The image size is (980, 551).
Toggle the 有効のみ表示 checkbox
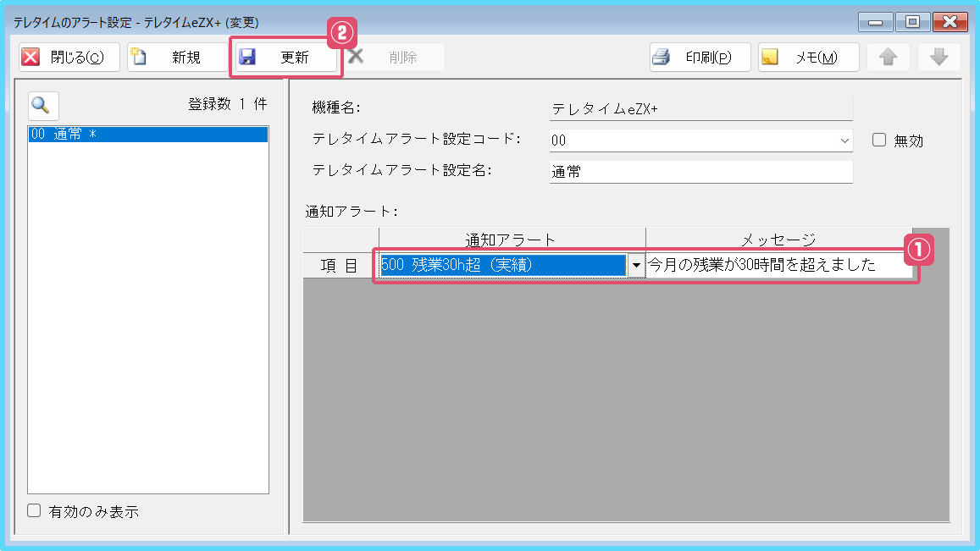click(35, 511)
